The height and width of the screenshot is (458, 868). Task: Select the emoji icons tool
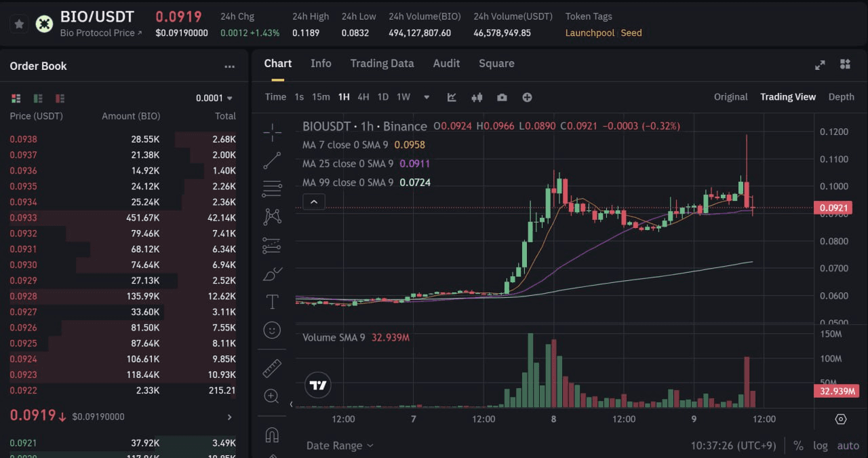click(x=272, y=330)
